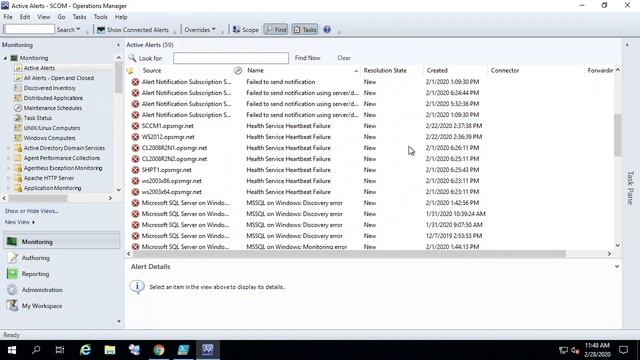Screen dimensions: 640x360
Task: Open the View menu
Action: coord(44,17)
